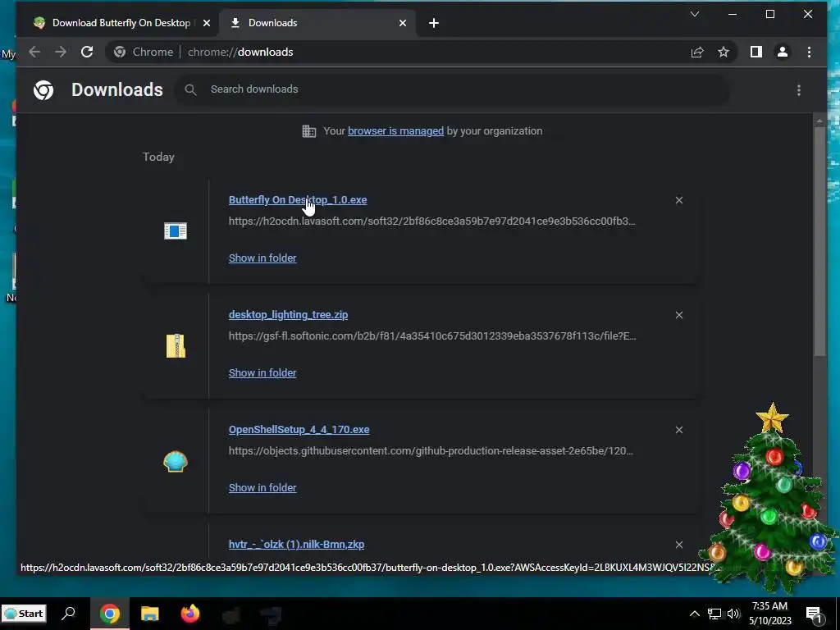Close the Downloads tab
840x630 pixels.
(x=402, y=23)
